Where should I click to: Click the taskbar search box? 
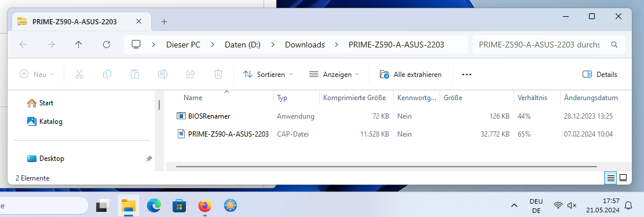click(45, 205)
